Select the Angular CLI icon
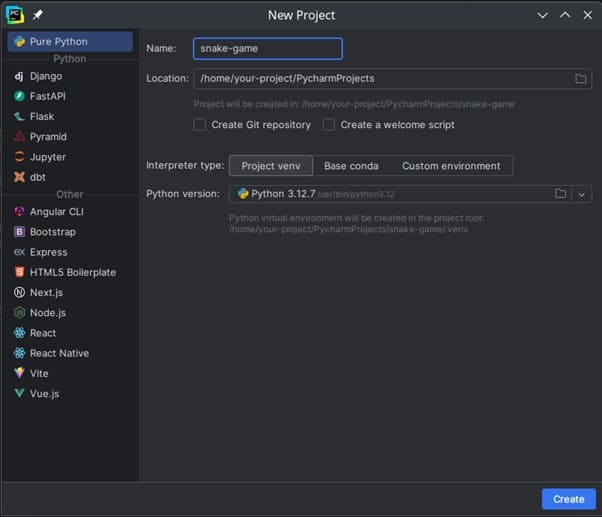 [x=19, y=212]
